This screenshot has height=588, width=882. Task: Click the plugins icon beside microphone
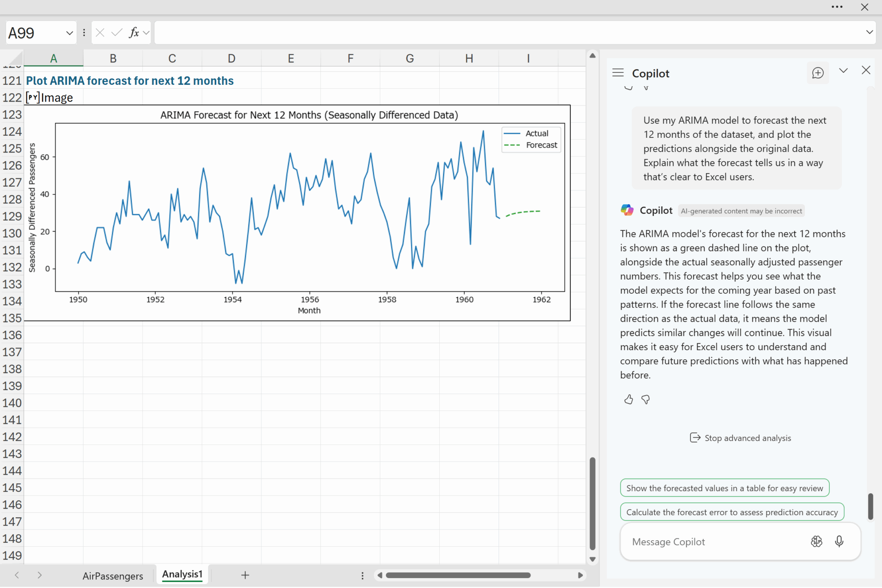816,541
